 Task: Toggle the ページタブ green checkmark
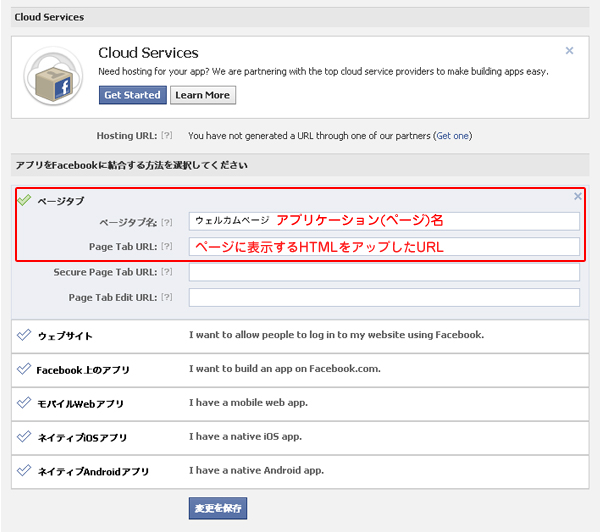point(24,200)
